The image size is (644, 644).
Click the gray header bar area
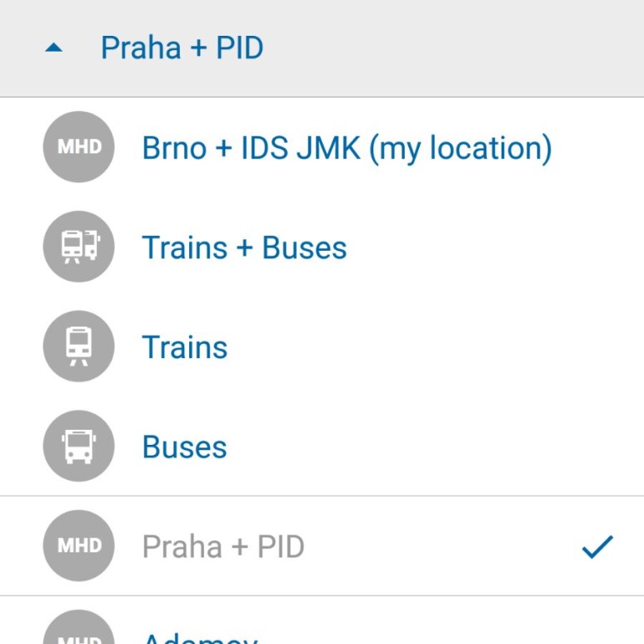pos(322,48)
